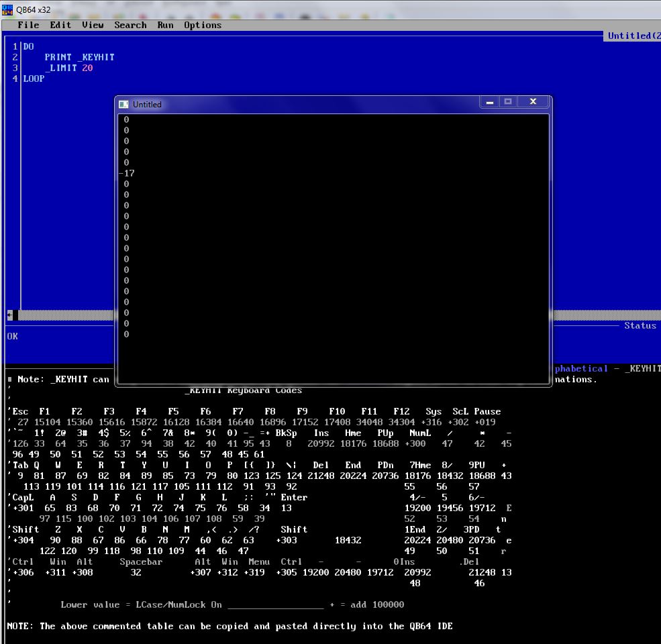This screenshot has height=644, width=661.
Task: Click the Enter label in key table
Action: [294, 497]
